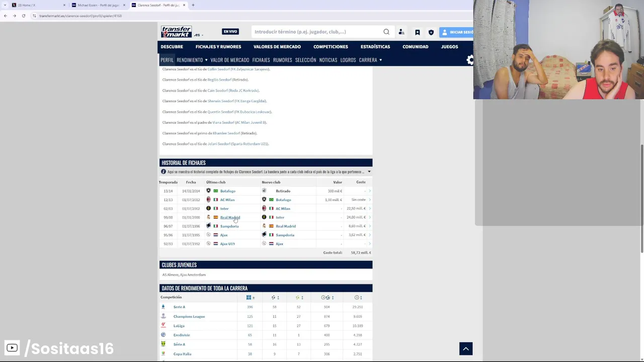Open transfer details arrow for 95/96 row
The width and height of the screenshot is (644, 362).
[370, 235]
